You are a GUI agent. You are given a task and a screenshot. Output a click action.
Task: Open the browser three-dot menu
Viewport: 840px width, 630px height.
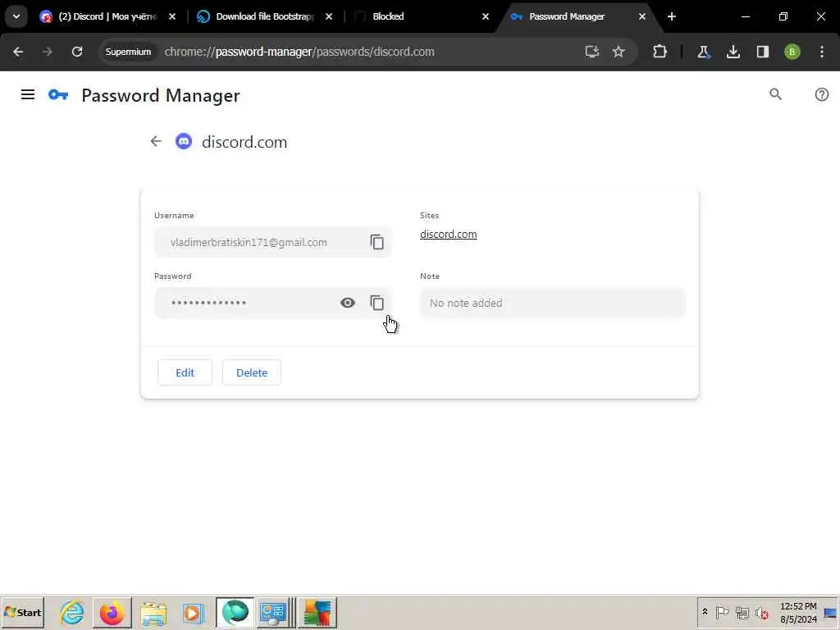point(822,52)
